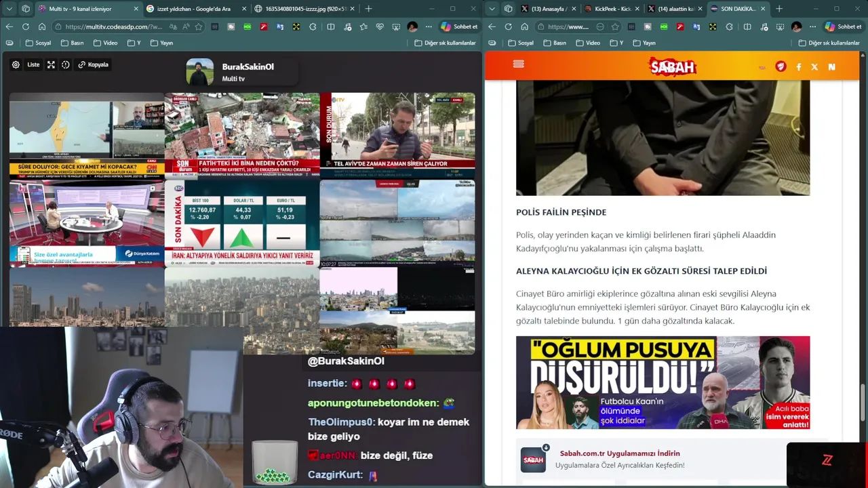
Task: Favorite the Multi tv page with the star icon
Action: (x=199, y=26)
